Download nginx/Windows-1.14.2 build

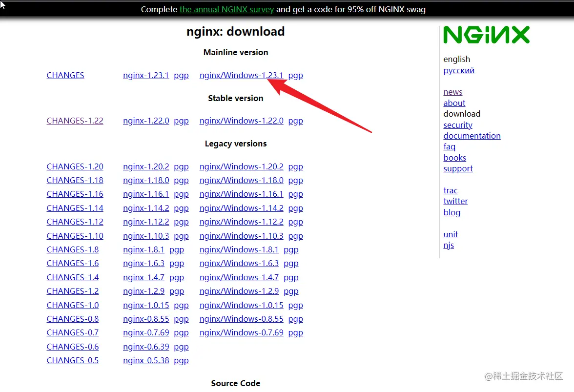241,208
